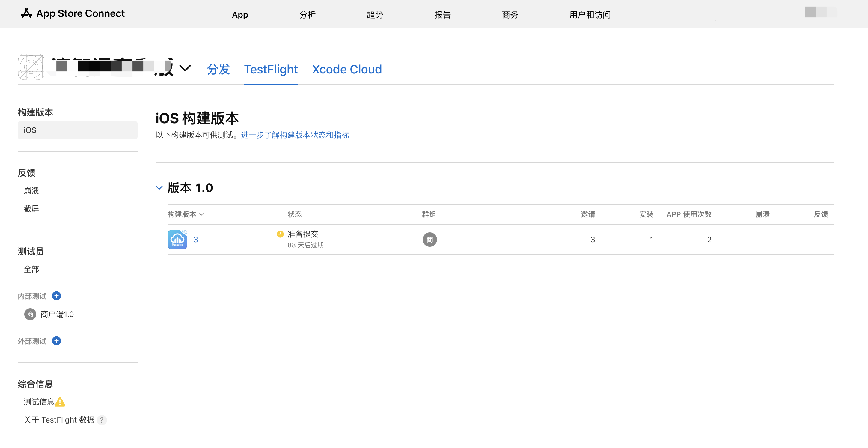Click the App Store Connect logo
This screenshot has height=448, width=868.
pos(73,13)
